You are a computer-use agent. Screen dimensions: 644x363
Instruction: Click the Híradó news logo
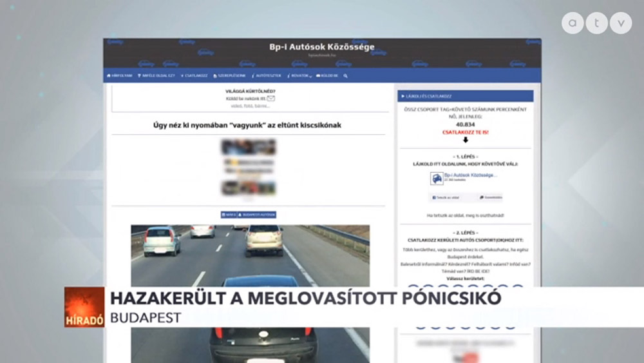coord(84,307)
